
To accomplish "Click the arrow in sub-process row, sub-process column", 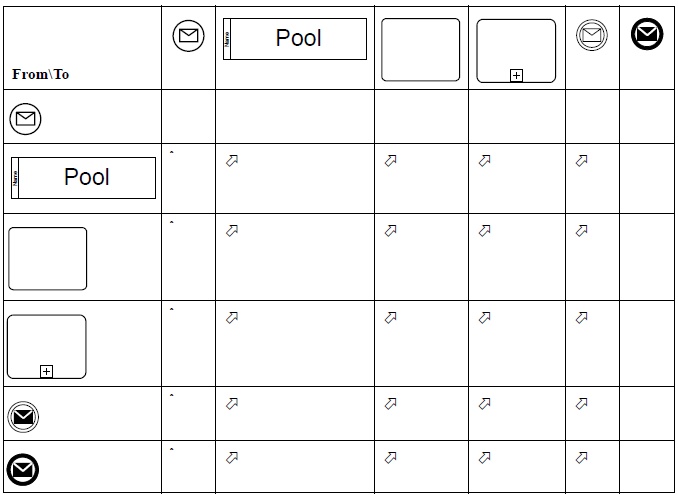I will tap(485, 318).
